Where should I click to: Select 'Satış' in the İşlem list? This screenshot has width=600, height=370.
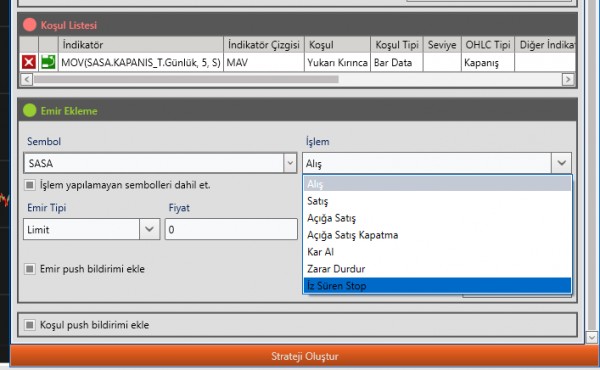pyautogui.click(x=437, y=201)
